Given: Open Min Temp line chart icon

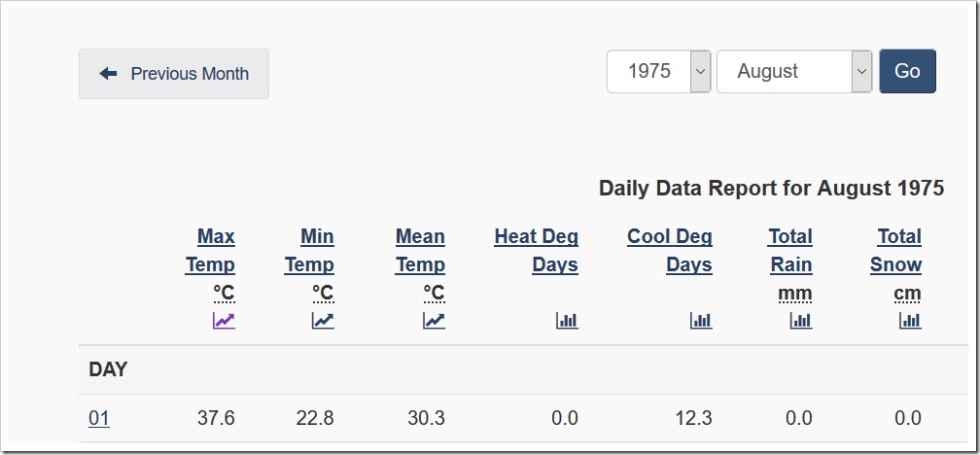Looking at the screenshot, I should pos(323,321).
